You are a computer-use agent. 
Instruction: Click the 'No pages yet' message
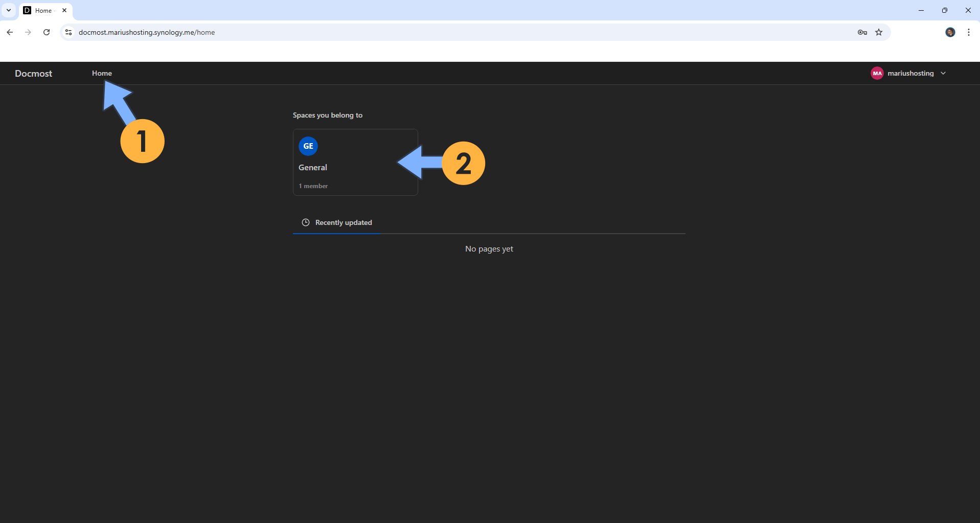489,249
